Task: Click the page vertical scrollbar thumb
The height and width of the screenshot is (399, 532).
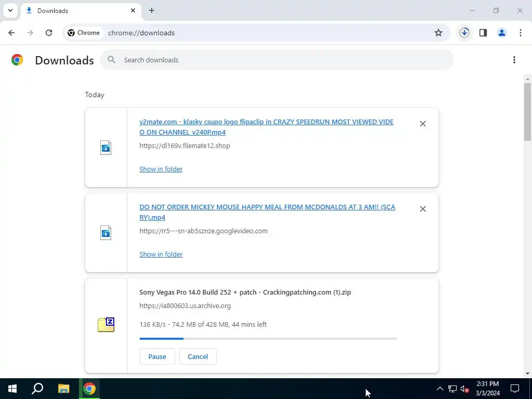Action: [x=527, y=112]
